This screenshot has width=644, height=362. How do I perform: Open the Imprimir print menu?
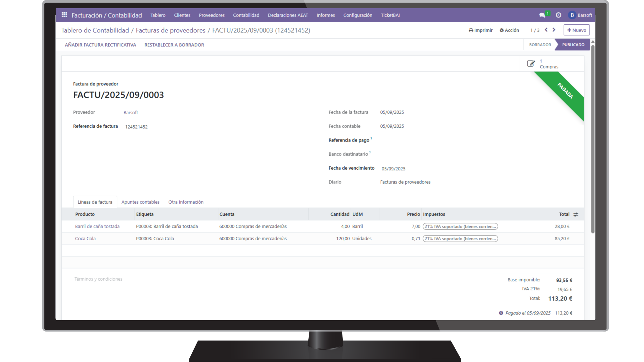480,30
